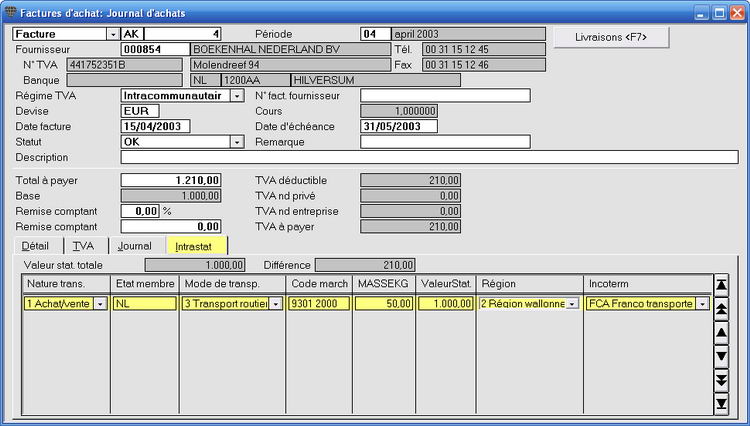Click ValeurStat. cell 1.000,00
The image size is (750, 426).
pos(446,304)
